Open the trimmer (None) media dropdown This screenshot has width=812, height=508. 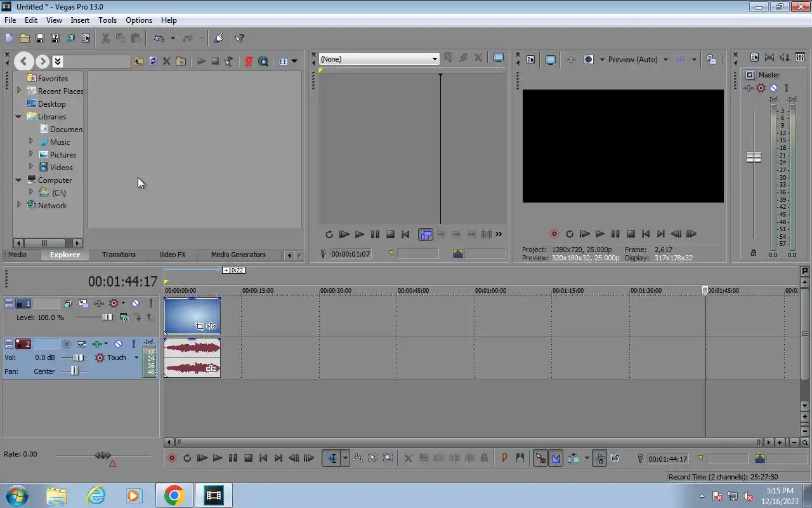click(x=435, y=59)
